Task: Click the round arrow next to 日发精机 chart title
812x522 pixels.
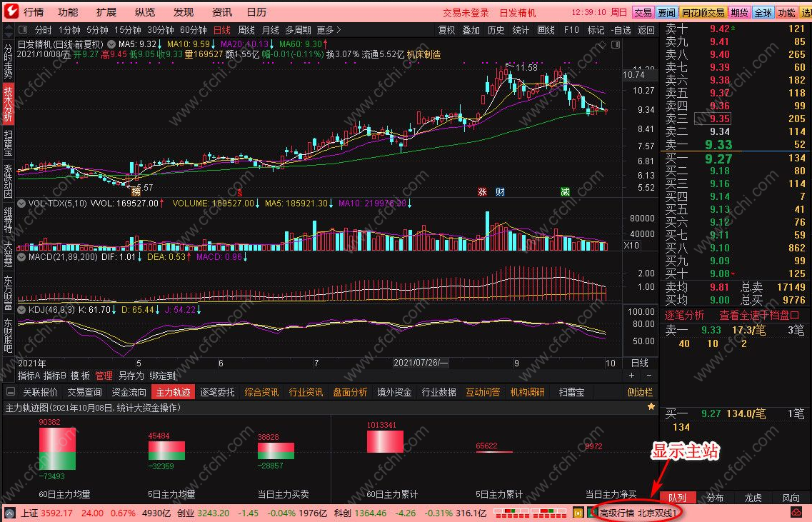Action: [111, 44]
